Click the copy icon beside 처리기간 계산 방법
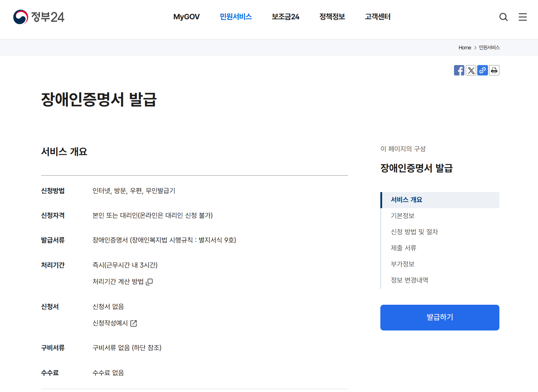Image resolution: width=538 pixels, height=392 pixels. point(149,282)
